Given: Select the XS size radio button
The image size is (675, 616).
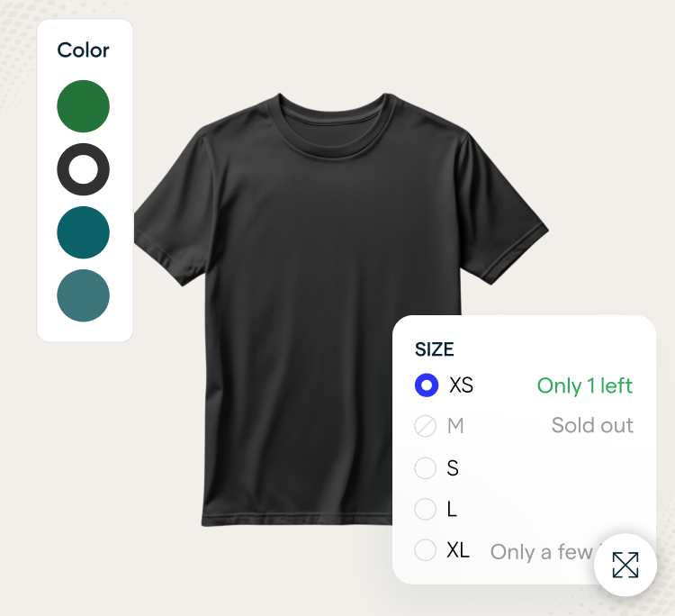Looking at the screenshot, I should coord(426,385).
